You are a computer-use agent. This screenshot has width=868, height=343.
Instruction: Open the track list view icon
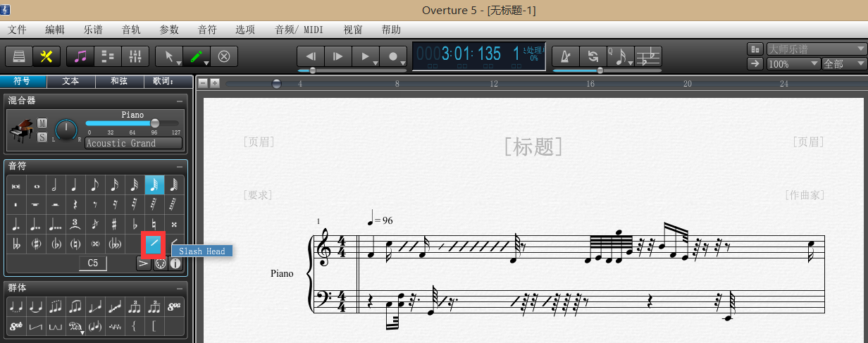tap(108, 56)
